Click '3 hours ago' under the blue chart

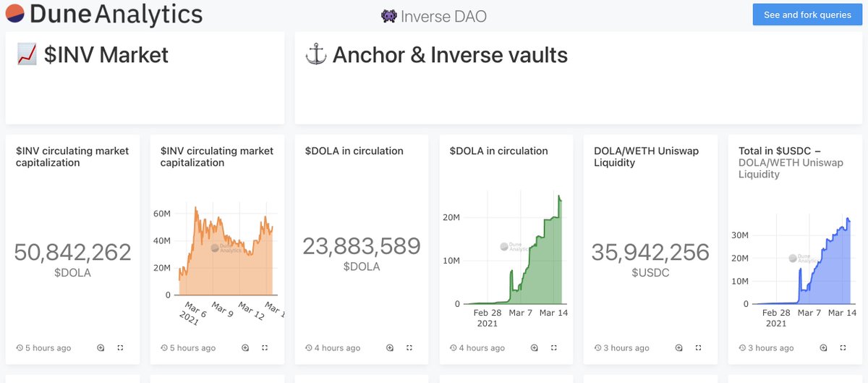pos(767,348)
